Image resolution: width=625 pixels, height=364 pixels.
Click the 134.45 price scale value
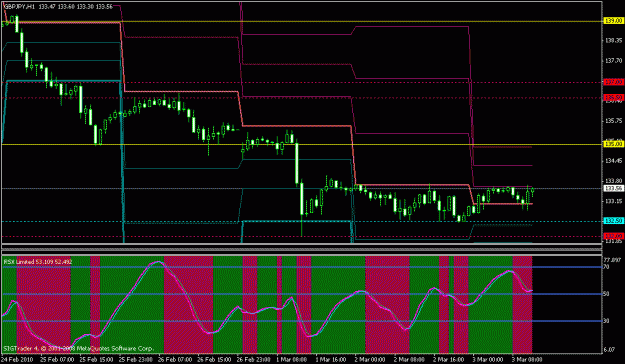click(613, 161)
